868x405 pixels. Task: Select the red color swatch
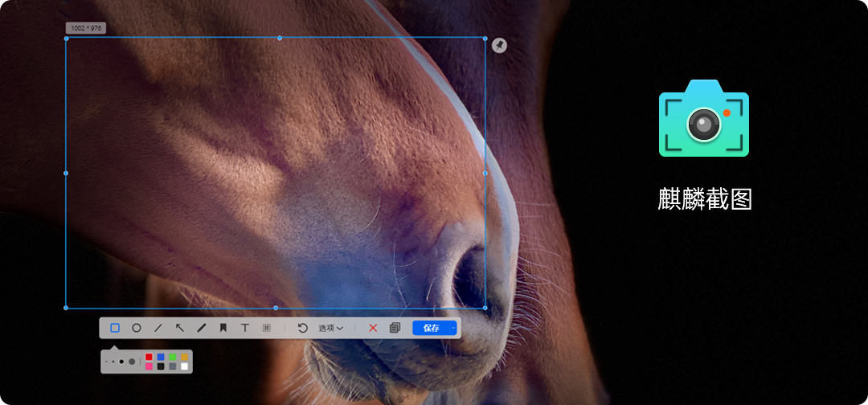(x=149, y=357)
